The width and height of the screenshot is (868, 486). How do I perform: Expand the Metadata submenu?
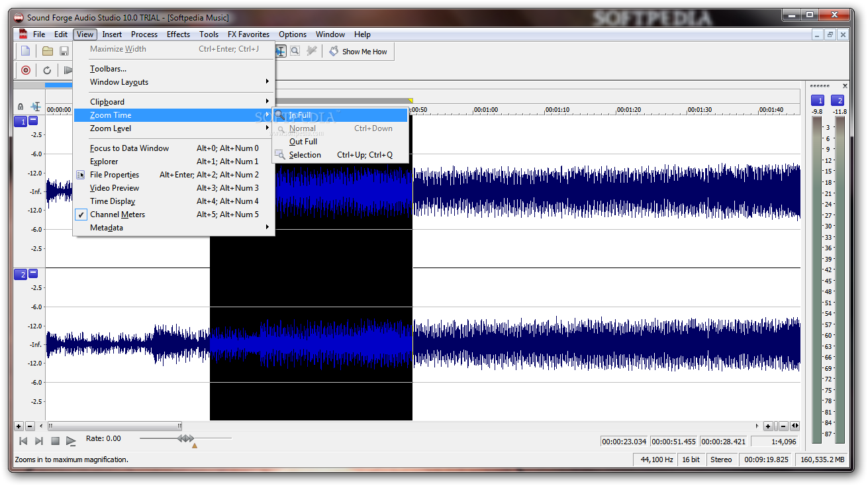coord(173,228)
